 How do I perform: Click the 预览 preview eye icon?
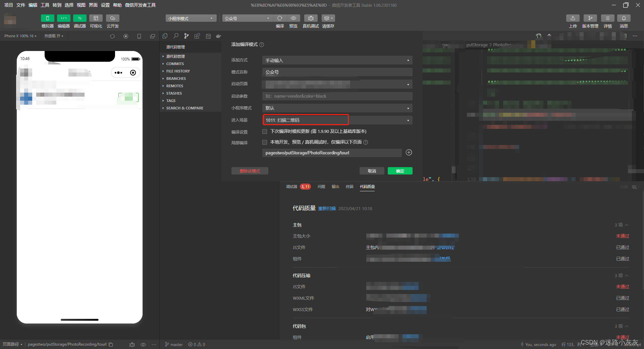[x=293, y=18]
